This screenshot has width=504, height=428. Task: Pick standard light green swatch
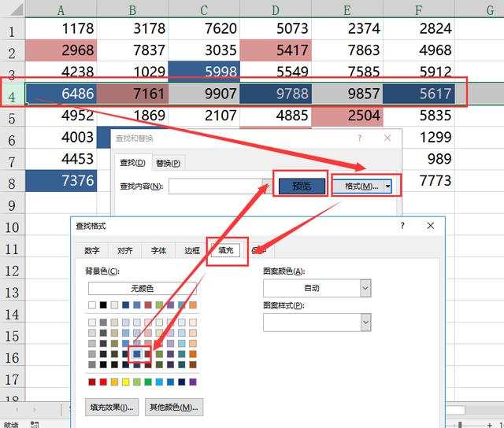pos(137,382)
